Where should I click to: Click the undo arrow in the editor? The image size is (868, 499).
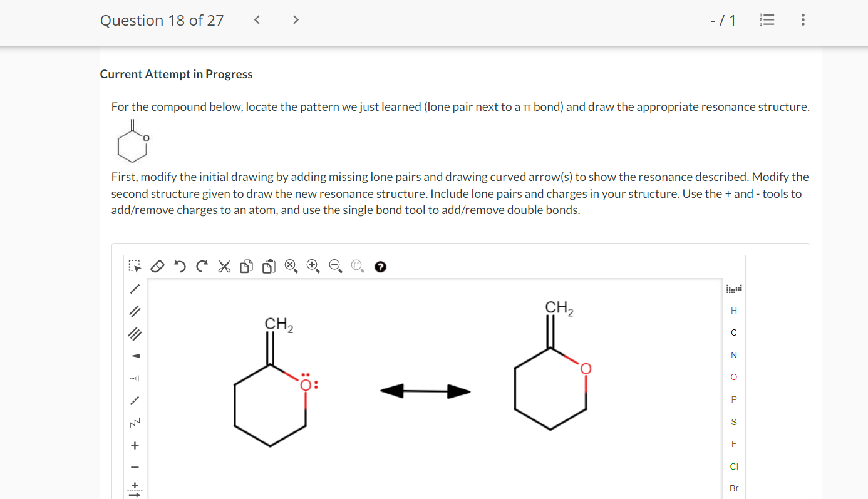[180, 266]
